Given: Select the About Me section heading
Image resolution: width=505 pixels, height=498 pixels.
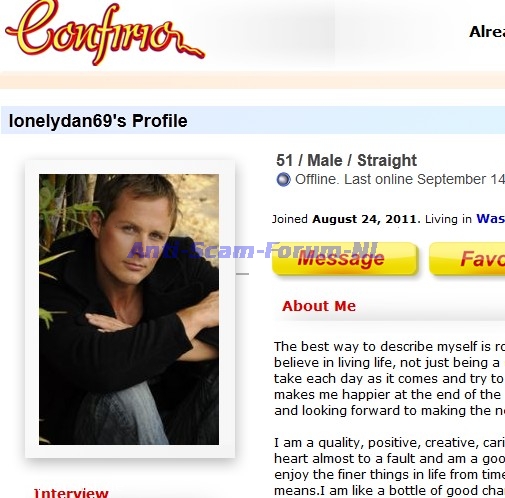Looking at the screenshot, I should (319, 306).
